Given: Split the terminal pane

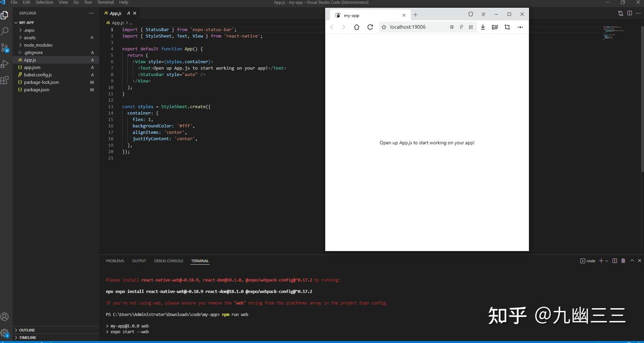Looking at the screenshot, I should (x=614, y=260).
